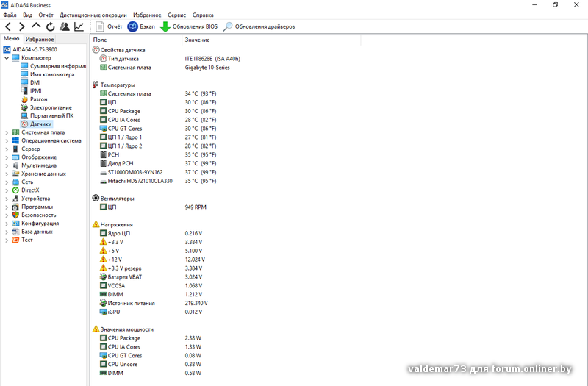Click the Значения мощности warning icon
The height and width of the screenshot is (386, 588).
96,329
